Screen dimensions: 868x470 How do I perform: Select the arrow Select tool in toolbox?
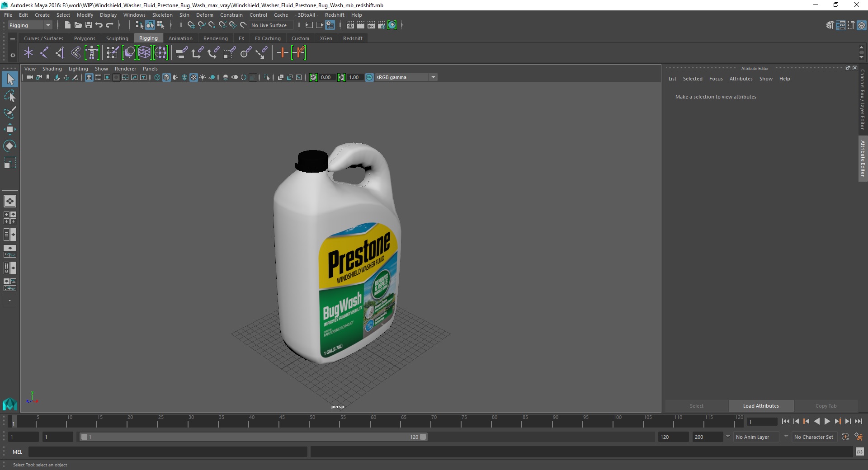[x=10, y=80]
